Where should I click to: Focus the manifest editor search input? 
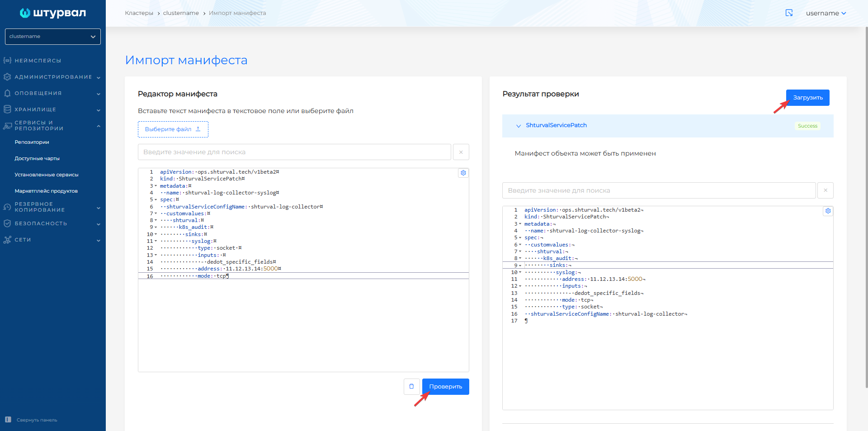pos(294,152)
